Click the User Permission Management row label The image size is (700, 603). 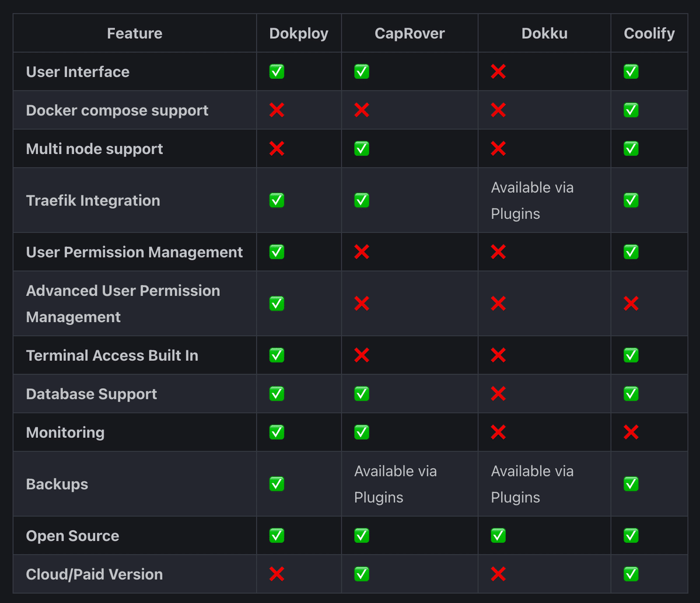(134, 252)
